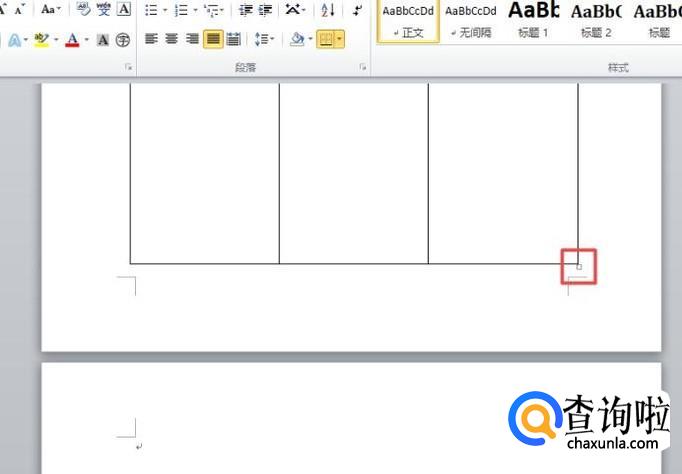Expand the numbering dropdown arrow
This screenshot has height=474, width=682.
click(x=195, y=10)
